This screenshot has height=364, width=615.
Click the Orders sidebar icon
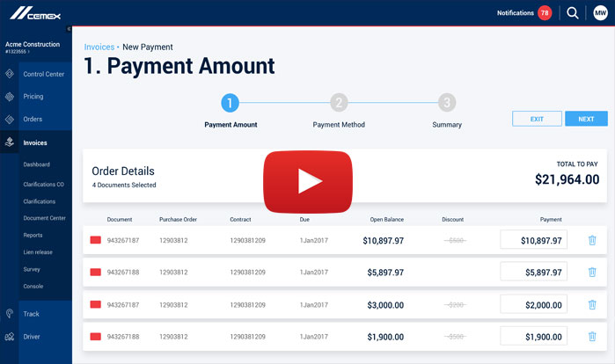point(10,119)
